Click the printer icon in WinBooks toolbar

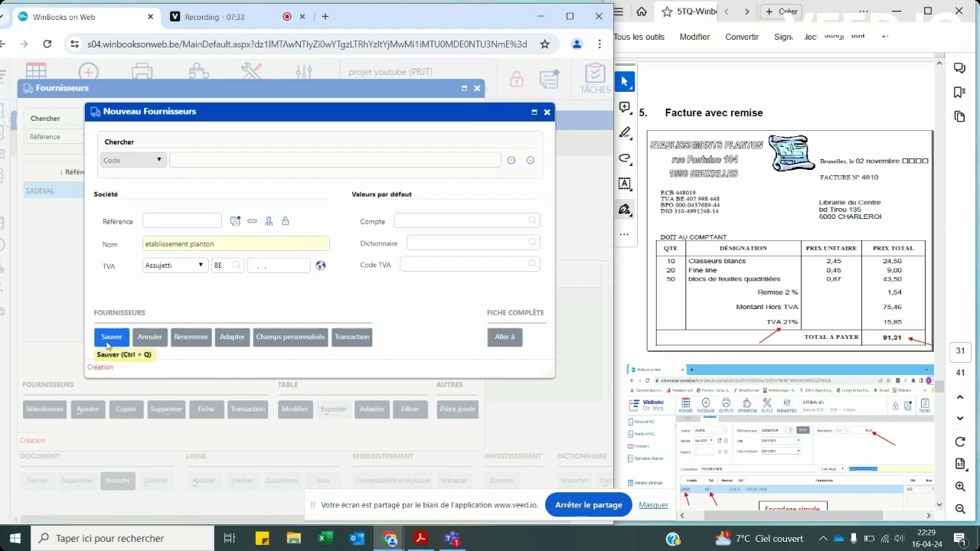coord(142,72)
